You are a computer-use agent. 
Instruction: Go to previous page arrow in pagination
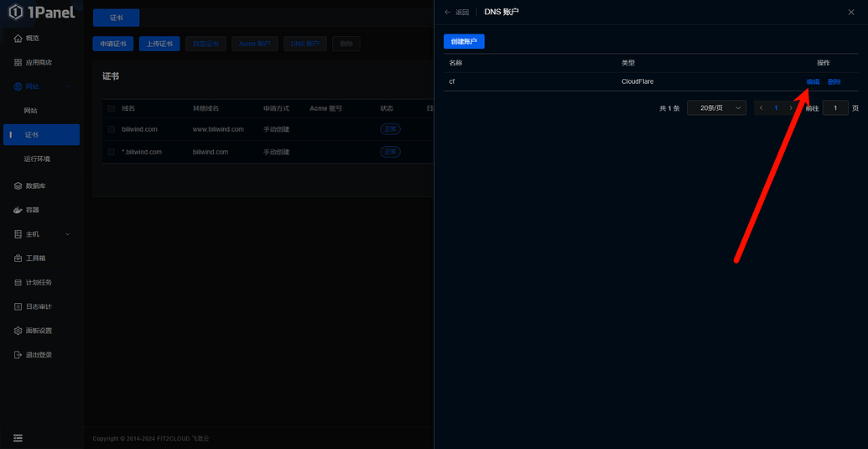tap(761, 108)
